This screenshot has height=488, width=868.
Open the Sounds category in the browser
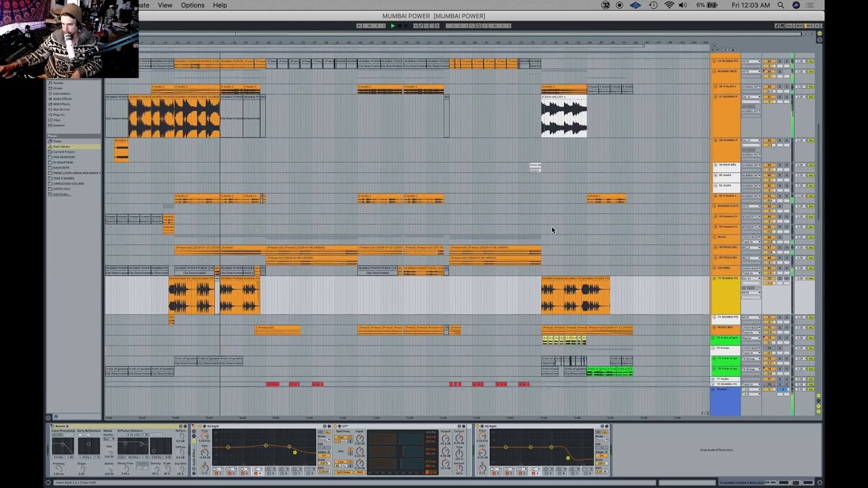[58, 83]
